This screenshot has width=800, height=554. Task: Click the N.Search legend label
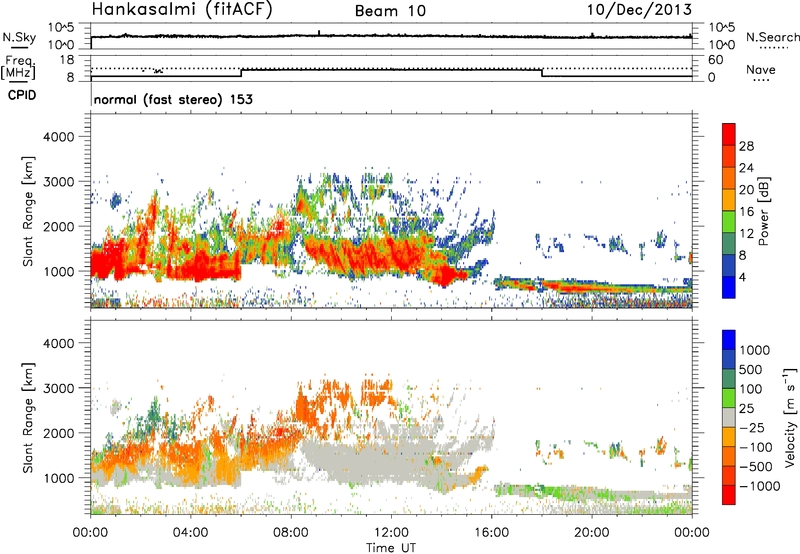click(x=772, y=37)
